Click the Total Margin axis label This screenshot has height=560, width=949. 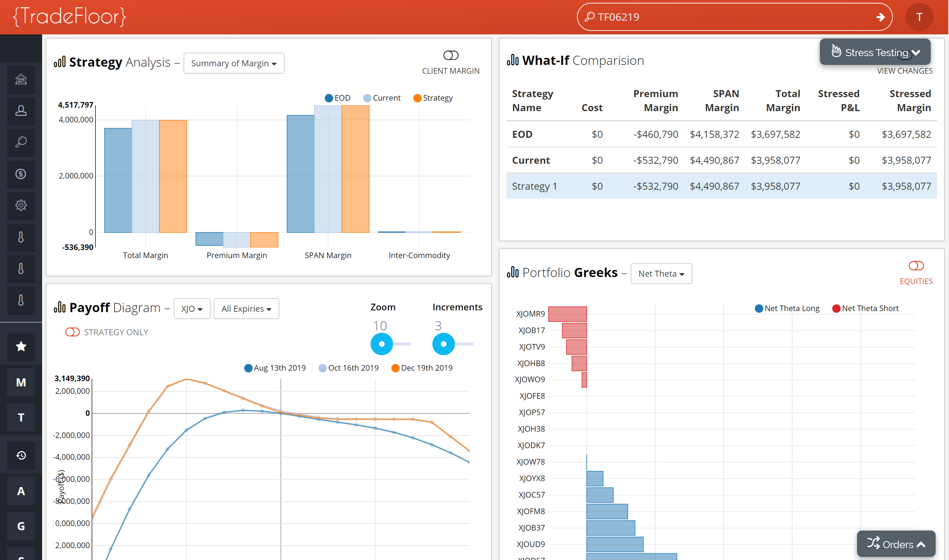(145, 256)
